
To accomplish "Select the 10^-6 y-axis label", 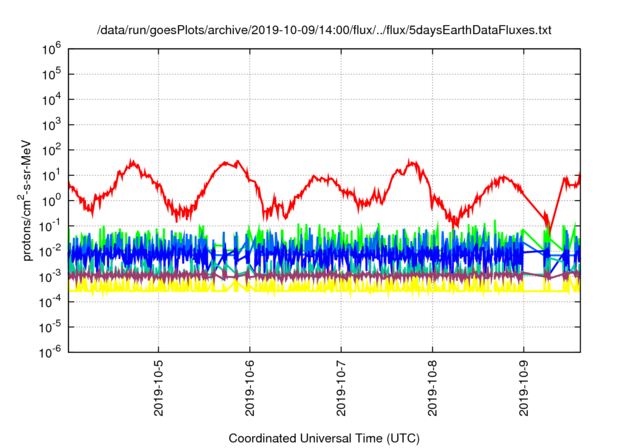I will tap(50, 353).
